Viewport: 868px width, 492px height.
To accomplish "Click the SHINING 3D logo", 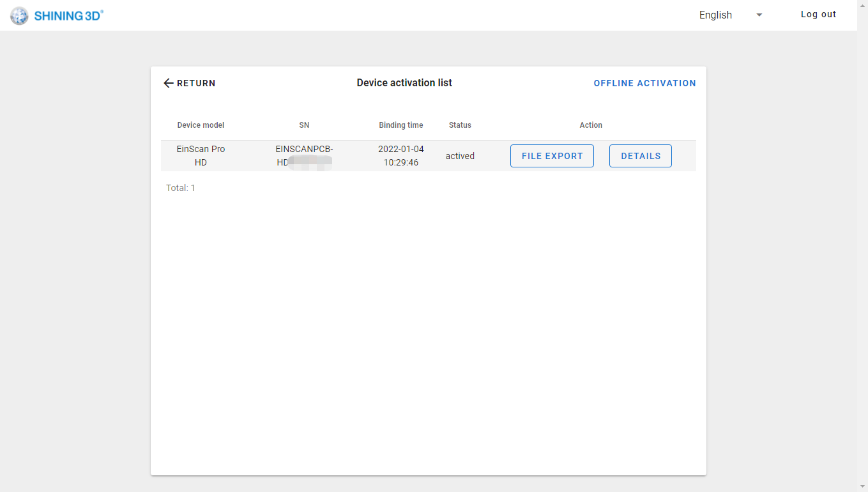I will [57, 15].
